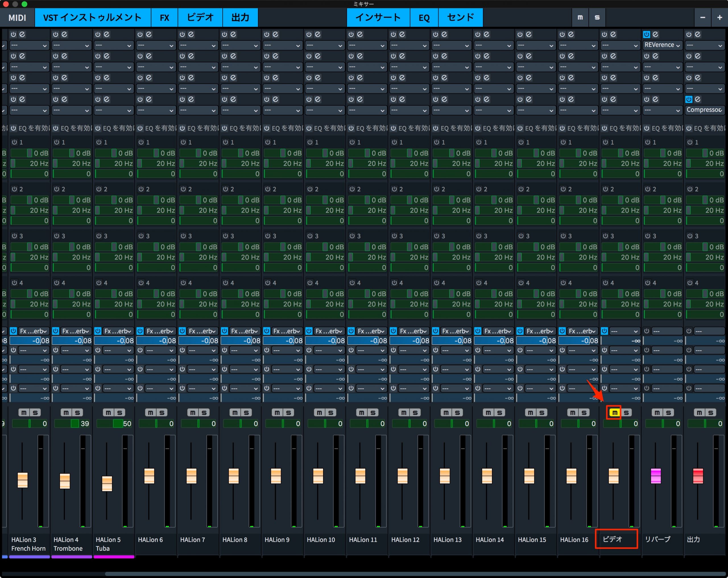Toggle first insert power on HALion 3 French Horn
The height and width of the screenshot is (578, 728).
click(13, 34)
